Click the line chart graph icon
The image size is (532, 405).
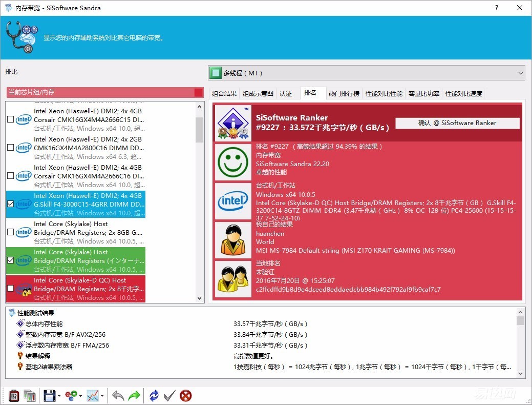coord(93,396)
